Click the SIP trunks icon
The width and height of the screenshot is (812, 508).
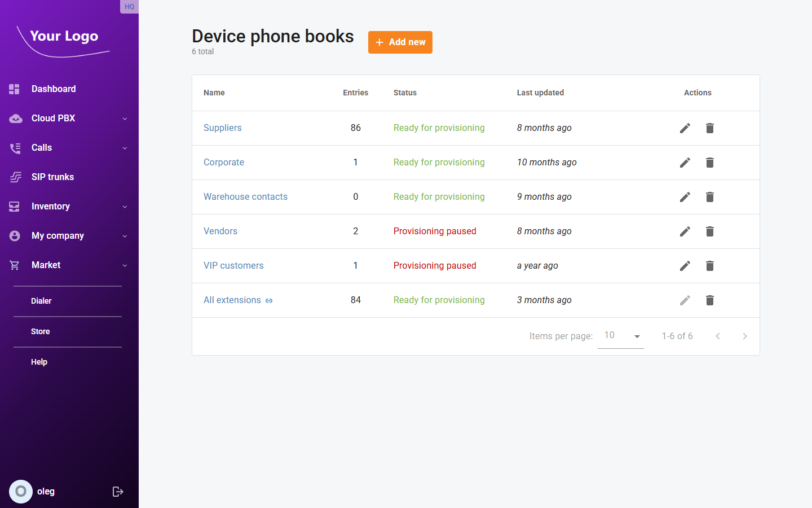[14, 177]
